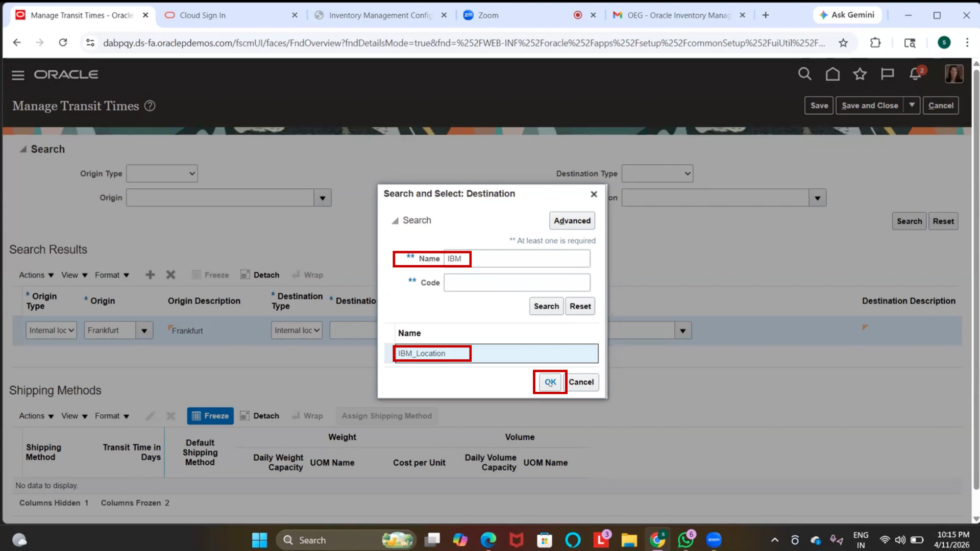This screenshot has height=551, width=980.
Task: Click the help icon beside Manage Transit Times
Action: point(150,106)
